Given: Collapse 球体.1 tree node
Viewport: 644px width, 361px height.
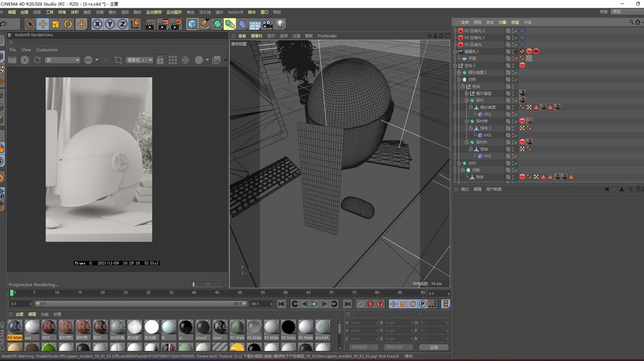Looking at the screenshot, I should pyautogui.click(x=470, y=128).
